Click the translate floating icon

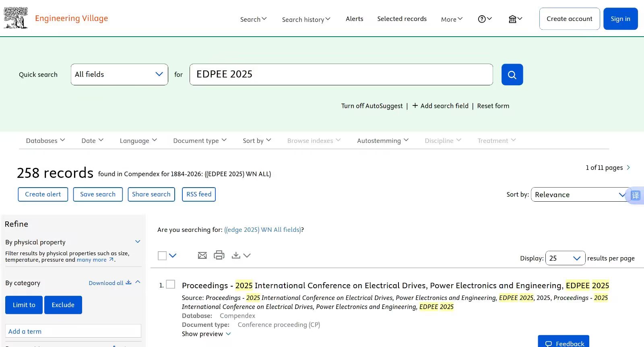click(635, 195)
